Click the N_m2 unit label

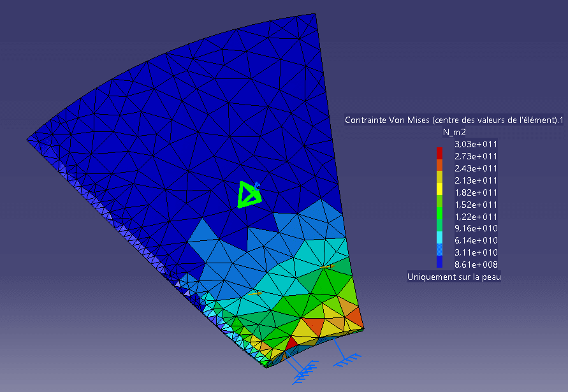coord(454,132)
